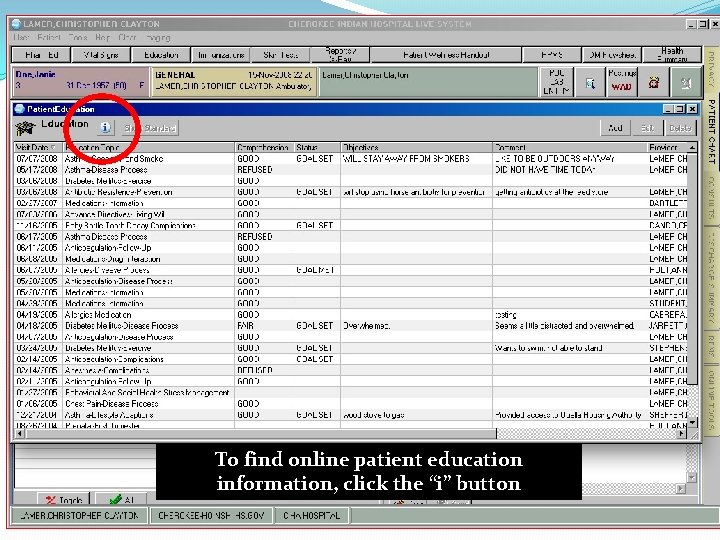Viewport: 720px width, 540px height.
Task: Select the 01/06/2005 Chest Pain-Disease Process row
Action: [351, 404]
